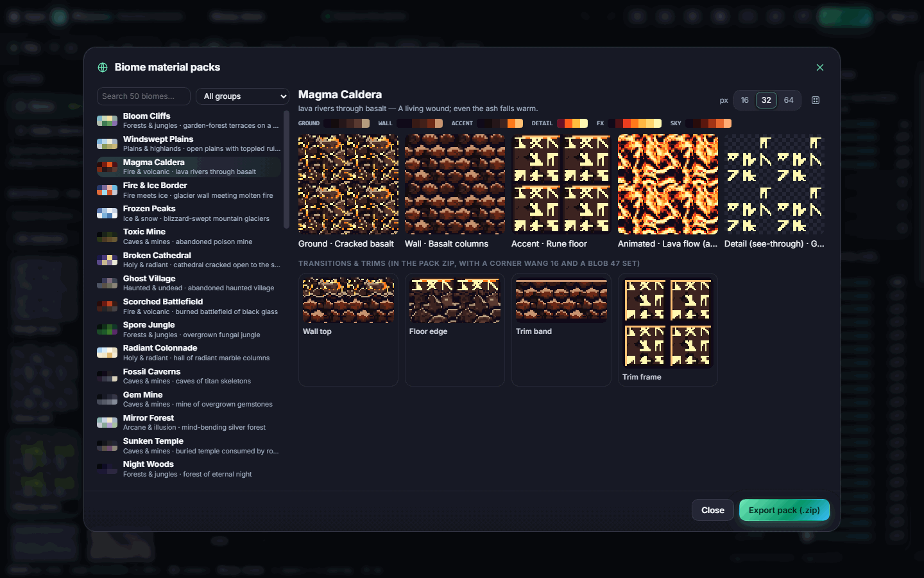Click the Windswept Plains palette icon

107,144
